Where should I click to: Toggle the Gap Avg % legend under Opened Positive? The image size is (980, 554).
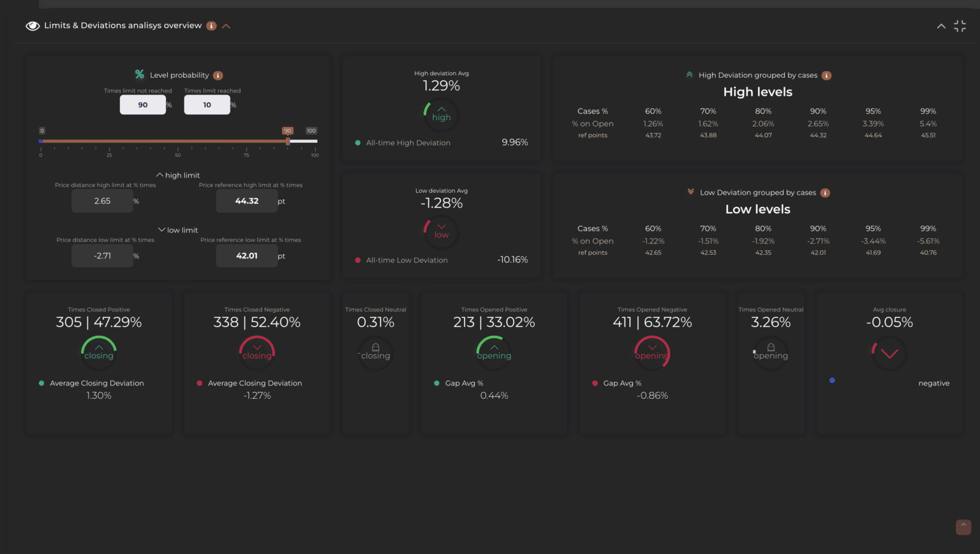pyautogui.click(x=437, y=384)
